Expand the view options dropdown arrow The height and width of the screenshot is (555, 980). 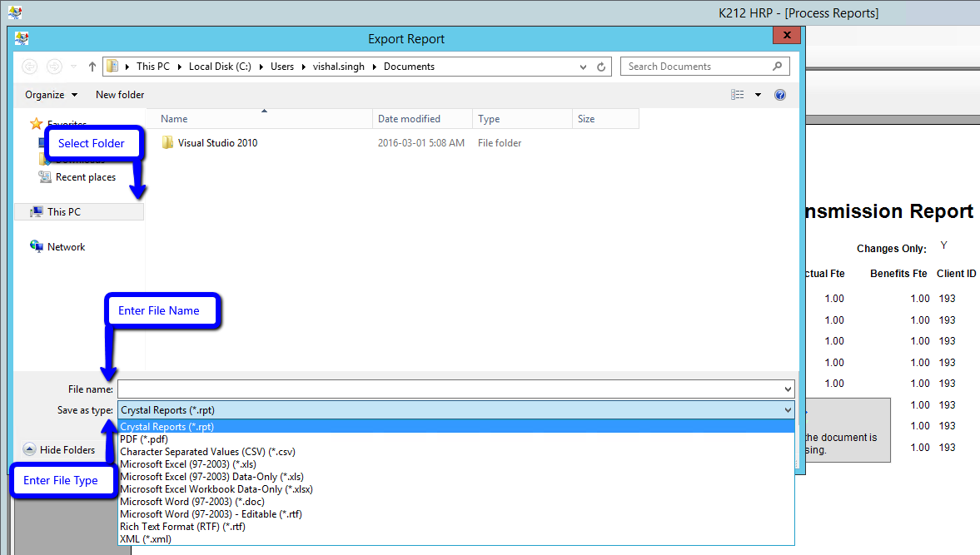pos(758,95)
